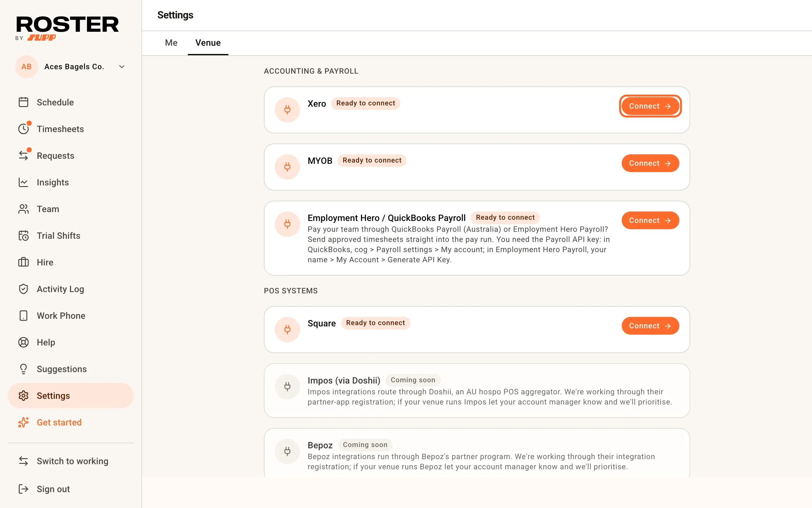Connect the MYOB integration

650,163
